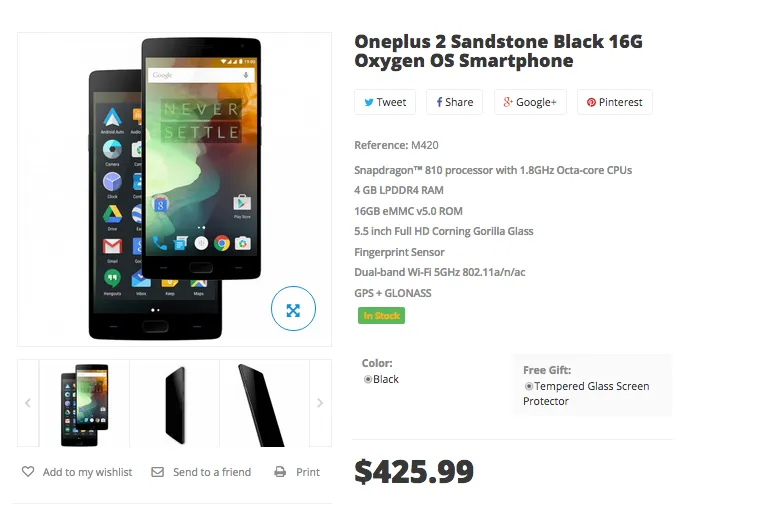
Task: Click the envelope icon for Send to a friend
Action: 158,472
